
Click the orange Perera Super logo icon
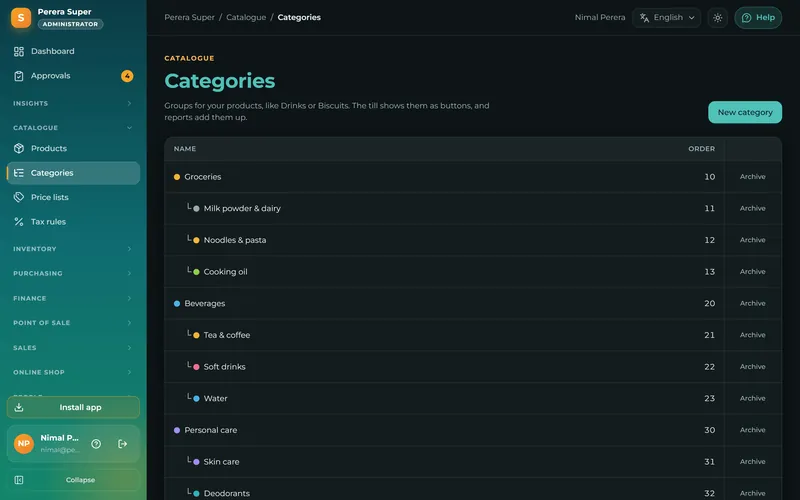(21, 18)
